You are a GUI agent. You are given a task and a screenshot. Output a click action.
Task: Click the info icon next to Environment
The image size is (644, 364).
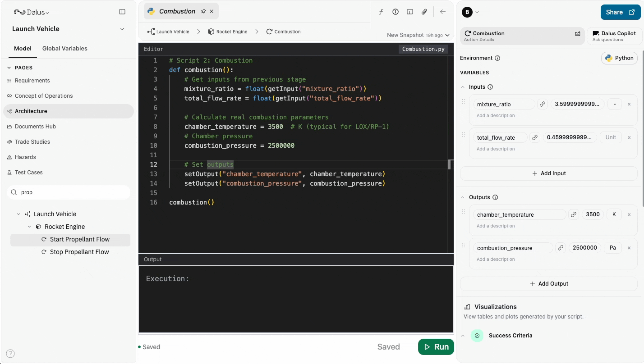(497, 58)
